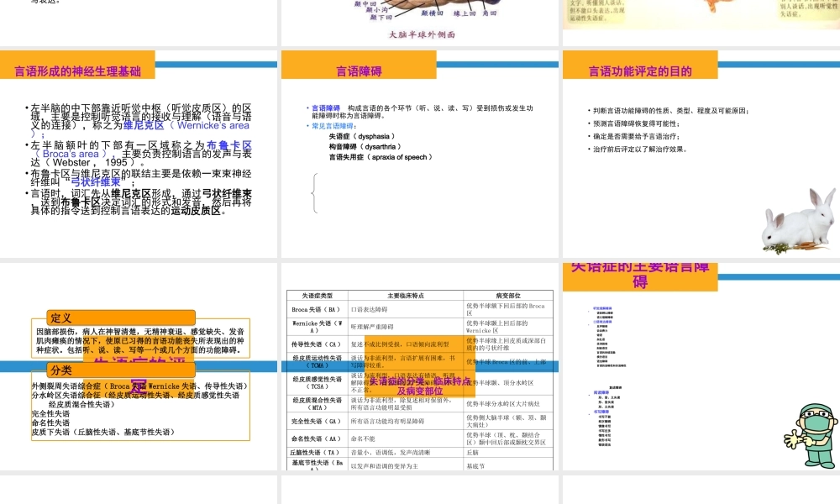Select the Broca 失语（BA）table row
Screen dimensions: 840x504
coord(417,311)
